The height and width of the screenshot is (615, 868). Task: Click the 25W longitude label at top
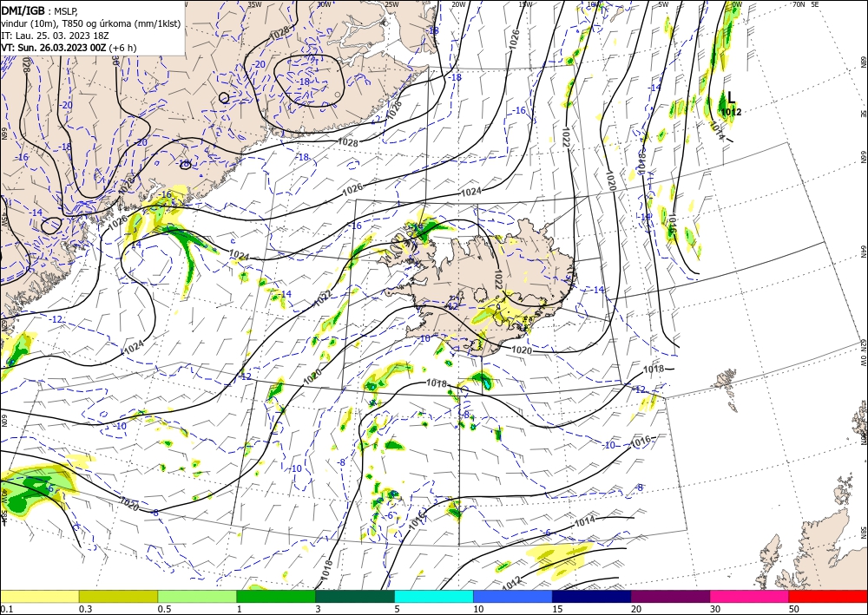click(391, 4)
